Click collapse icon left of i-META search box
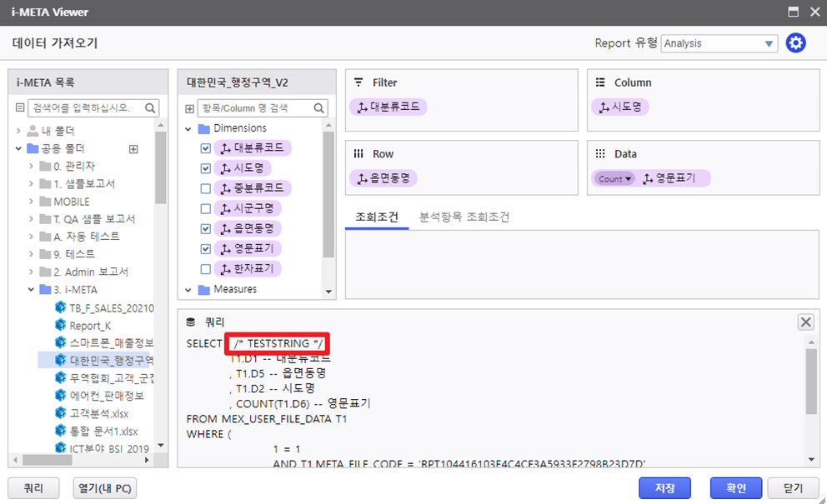The image size is (827, 504). point(20,108)
